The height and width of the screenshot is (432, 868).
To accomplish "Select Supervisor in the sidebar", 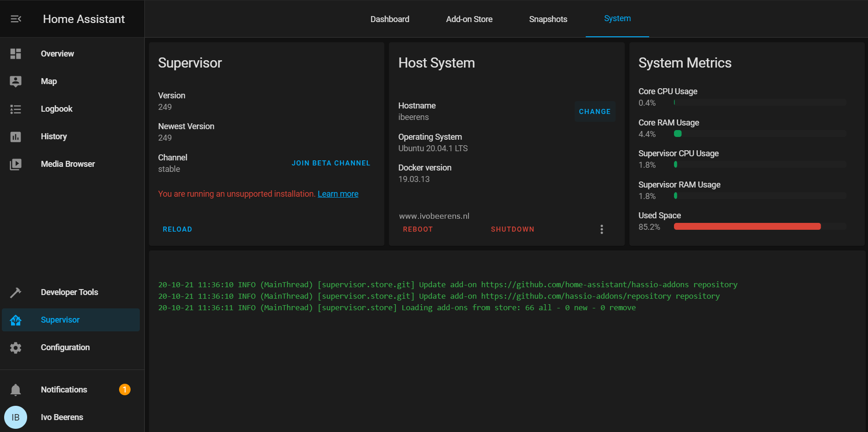I will pyautogui.click(x=71, y=320).
